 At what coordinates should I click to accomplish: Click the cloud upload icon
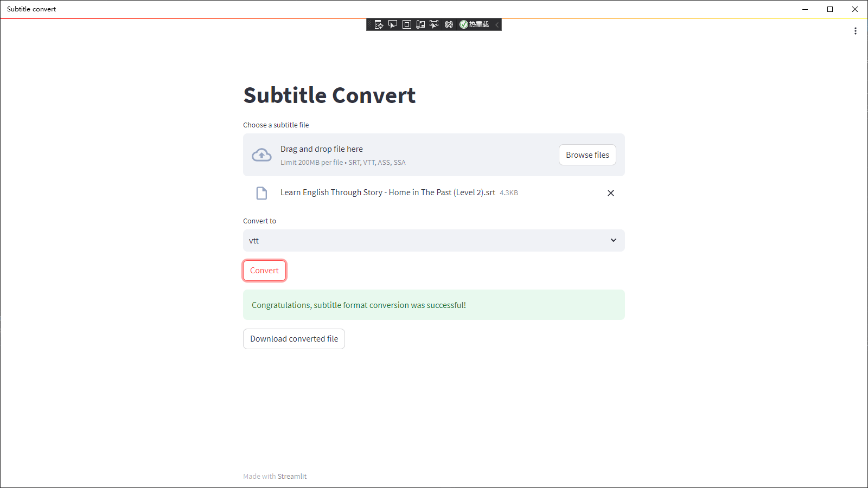(261, 155)
